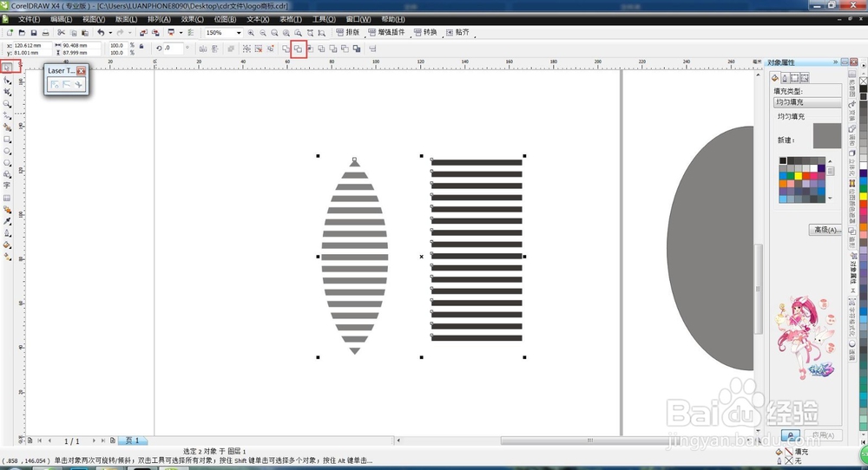Select the Outline pen tool
Screen dimensions: 868x470
[7, 232]
